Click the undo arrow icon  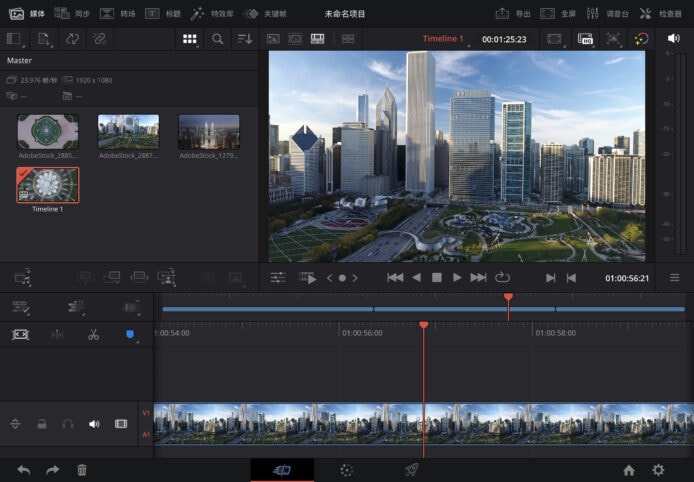[23, 469]
